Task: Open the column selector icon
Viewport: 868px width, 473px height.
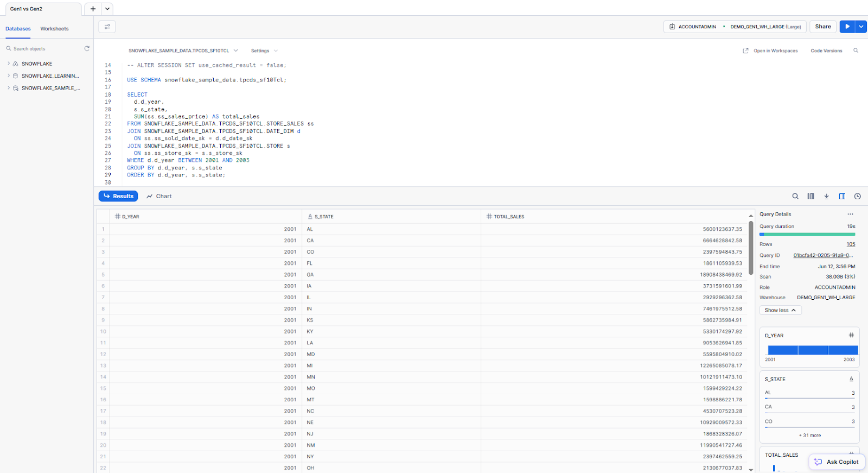Action: (810, 197)
